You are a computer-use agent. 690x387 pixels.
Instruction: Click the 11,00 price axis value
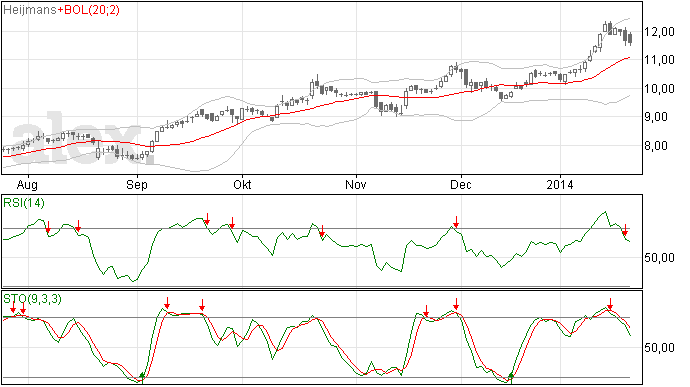(660, 60)
